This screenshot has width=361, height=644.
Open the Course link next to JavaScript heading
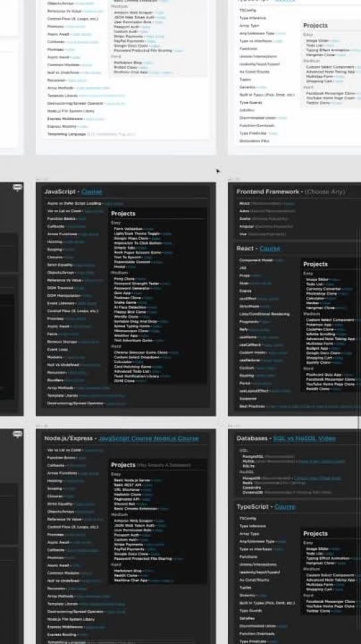coord(91,191)
